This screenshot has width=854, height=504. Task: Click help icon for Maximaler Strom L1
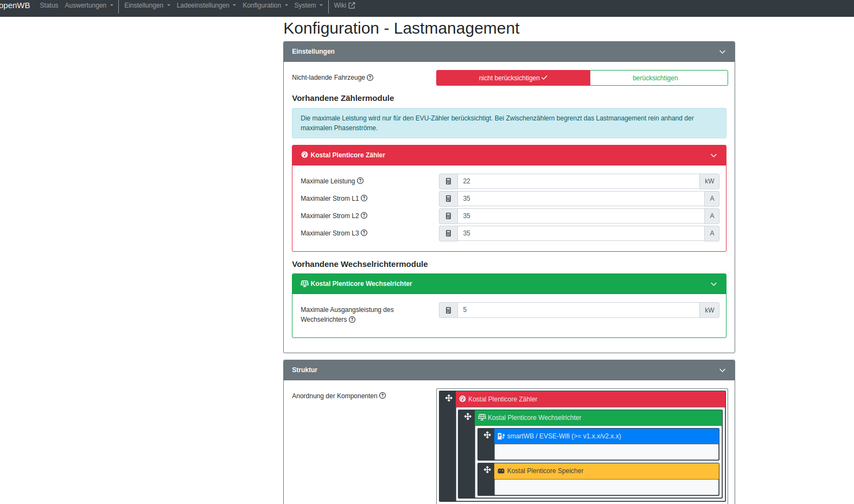(364, 198)
